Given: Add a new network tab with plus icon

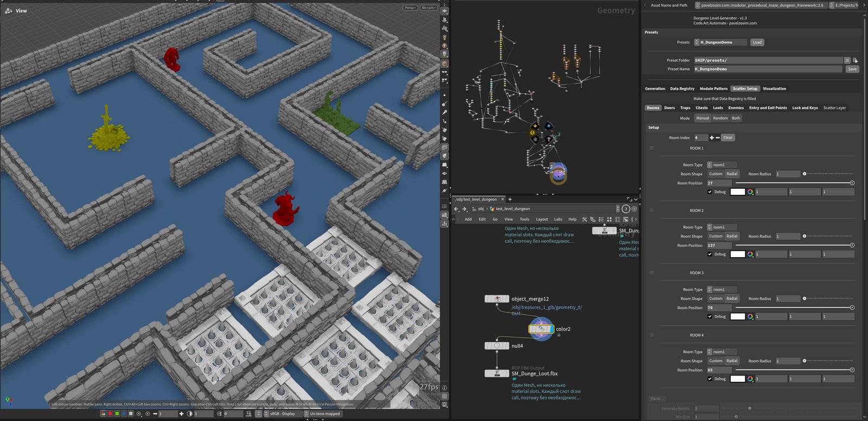Looking at the screenshot, I should pyautogui.click(x=510, y=199).
